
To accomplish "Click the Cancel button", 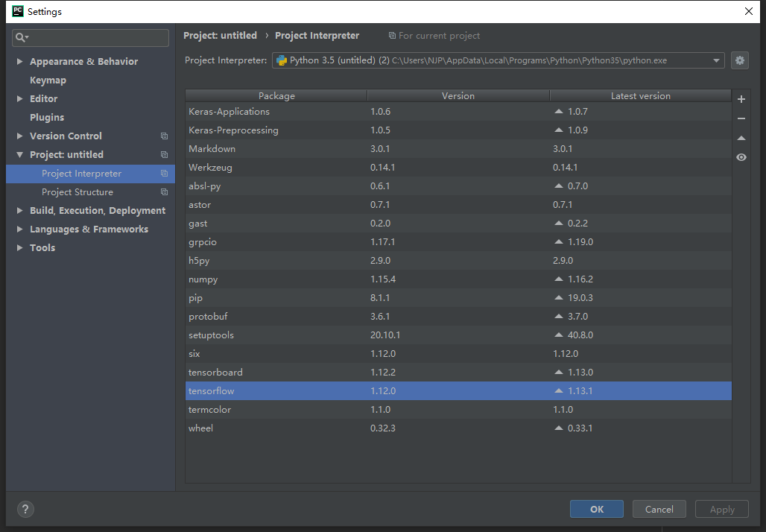I will 659,509.
